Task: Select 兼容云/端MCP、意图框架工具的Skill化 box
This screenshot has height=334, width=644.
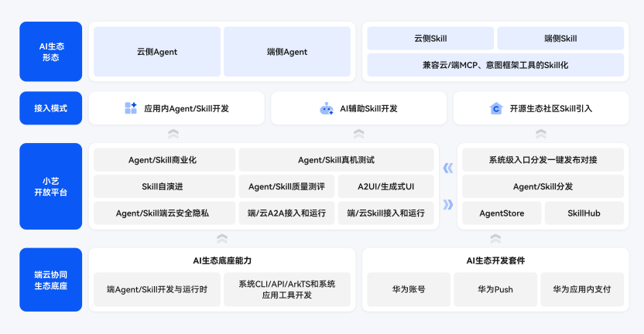Action: coord(495,65)
